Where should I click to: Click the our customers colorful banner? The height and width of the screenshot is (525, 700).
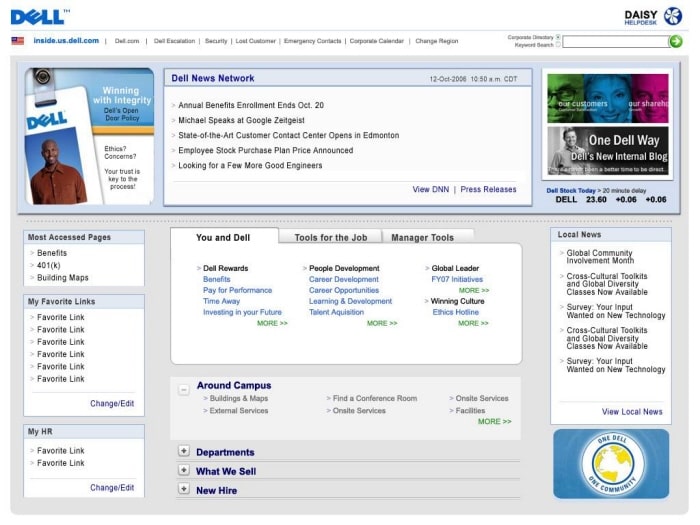click(608, 99)
